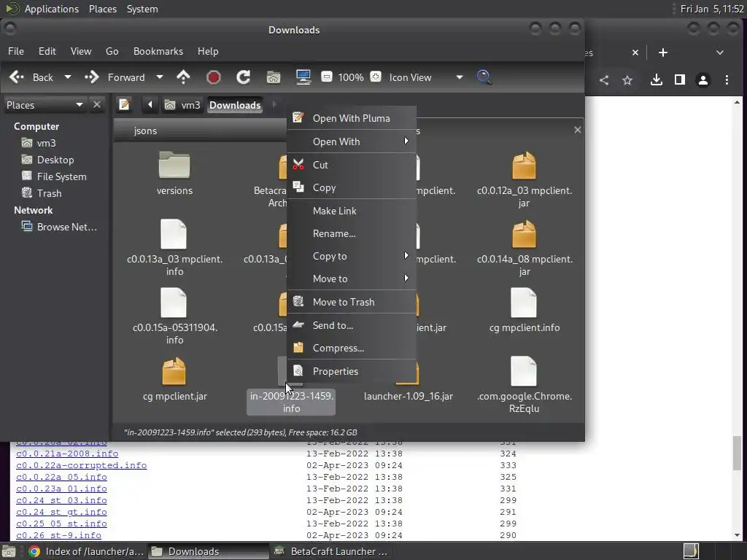Zoom in with the plus icon

(376, 77)
